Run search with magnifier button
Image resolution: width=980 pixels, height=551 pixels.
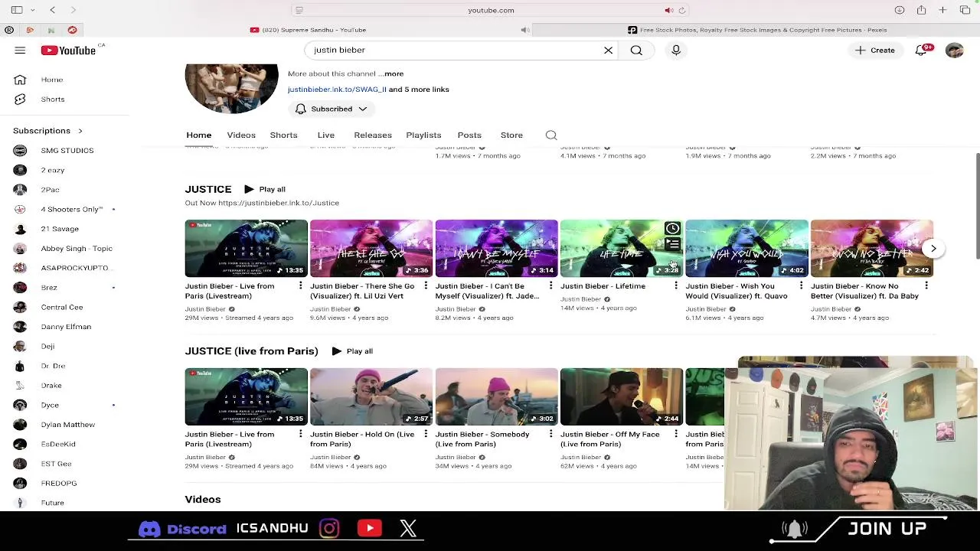636,51
